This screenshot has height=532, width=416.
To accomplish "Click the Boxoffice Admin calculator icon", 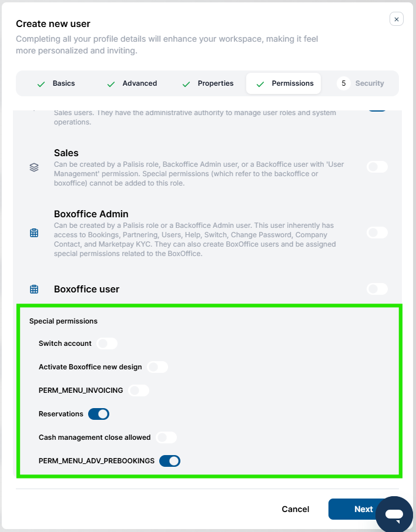I will click(x=34, y=233).
